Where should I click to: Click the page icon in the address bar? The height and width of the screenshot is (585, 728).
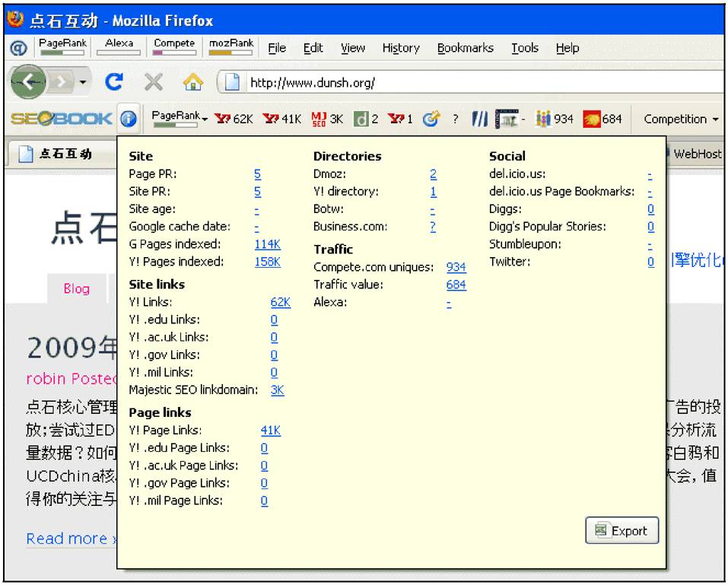pyautogui.click(x=232, y=82)
